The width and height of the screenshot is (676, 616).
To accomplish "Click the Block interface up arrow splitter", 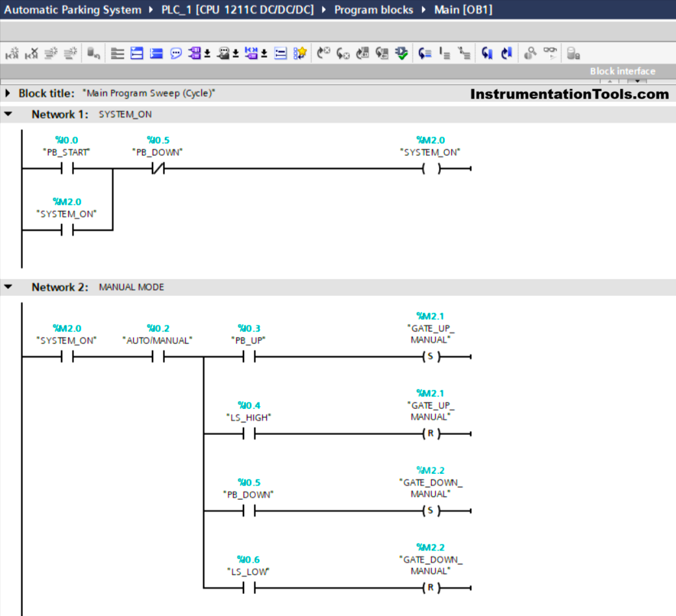I will point(610,81).
